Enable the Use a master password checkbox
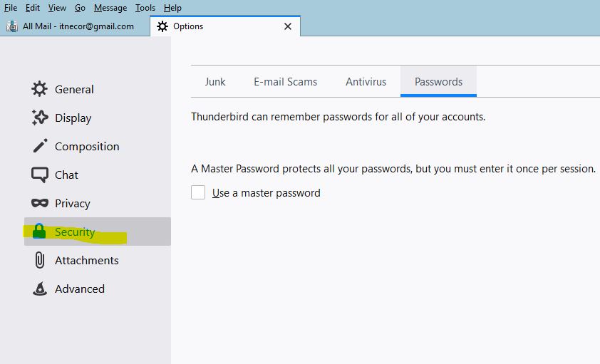Image resolution: width=600 pixels, height=364 pixels. tap(198, 192)
